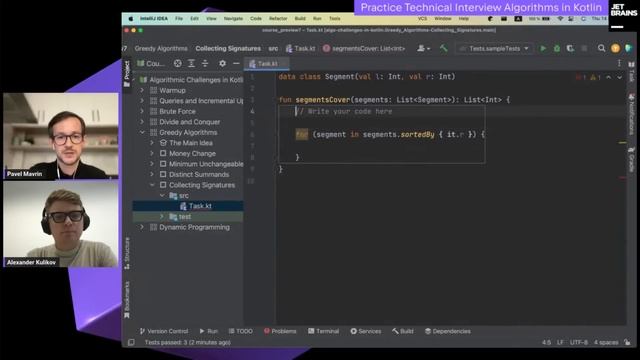The image size is (640, 360).
Task: Click the Run with Coverage icon
Action: 570,49
